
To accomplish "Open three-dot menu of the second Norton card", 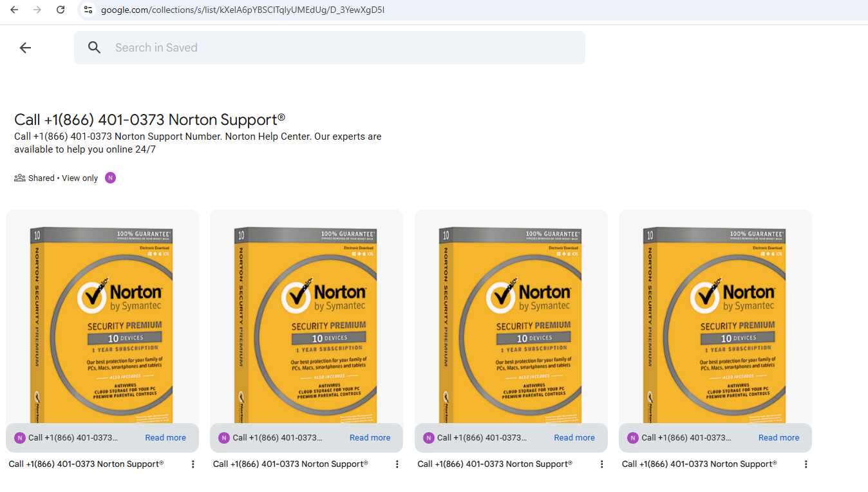I will tap(397, 464).
